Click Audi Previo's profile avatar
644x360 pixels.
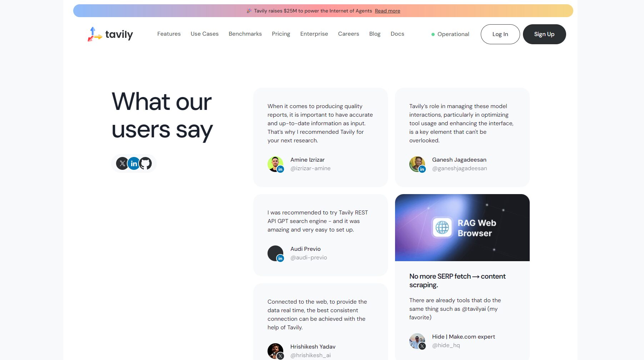(275, 253)
